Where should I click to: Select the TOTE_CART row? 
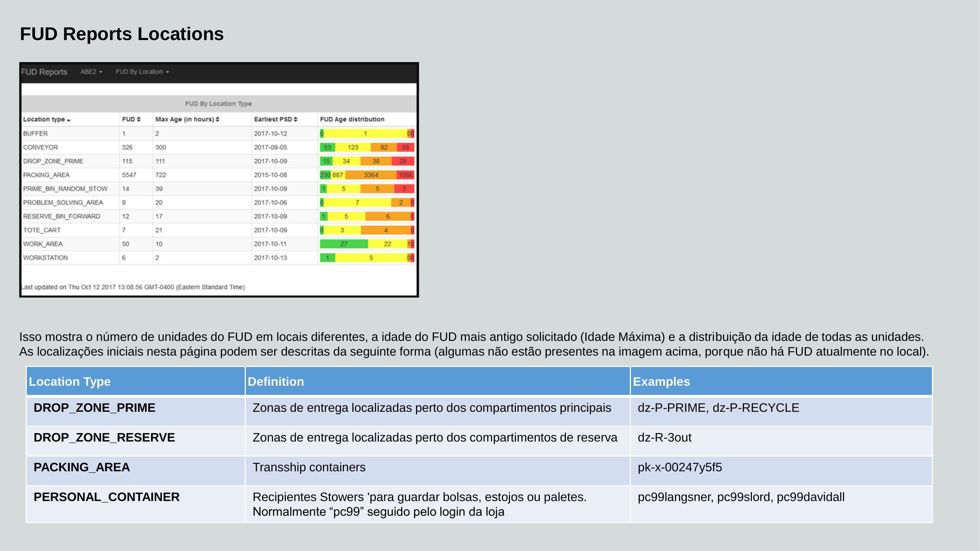219,230
